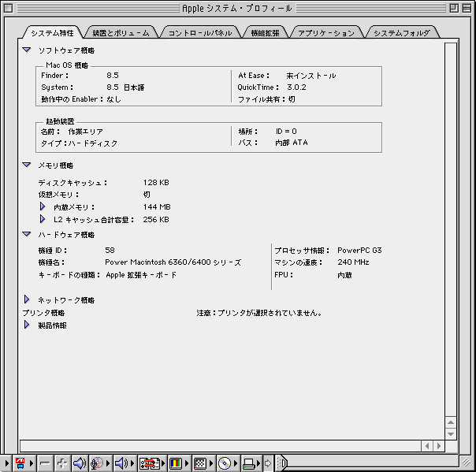Expand the ネットワーク概略 section

(27, 299)
